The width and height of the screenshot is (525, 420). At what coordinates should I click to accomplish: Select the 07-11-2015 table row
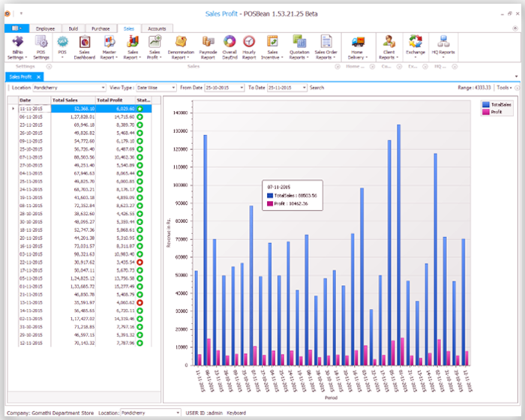pyautogui.click(x=85, y=157)
